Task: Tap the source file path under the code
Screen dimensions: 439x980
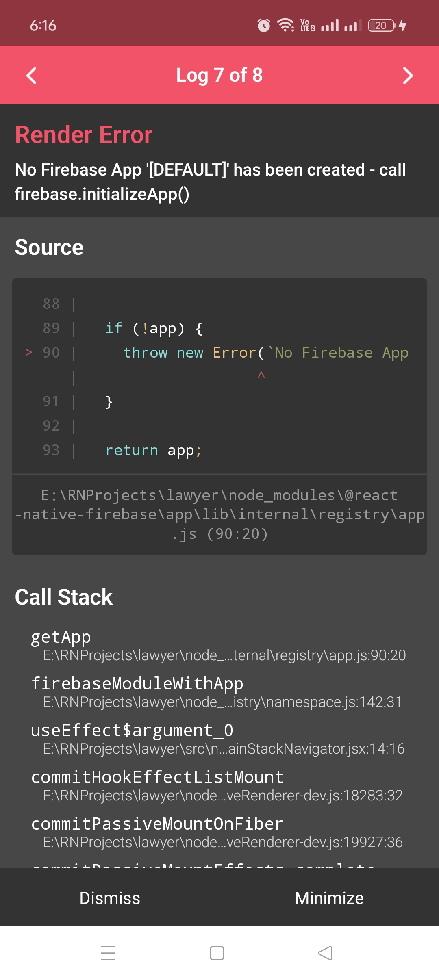Action: (219, 514)
